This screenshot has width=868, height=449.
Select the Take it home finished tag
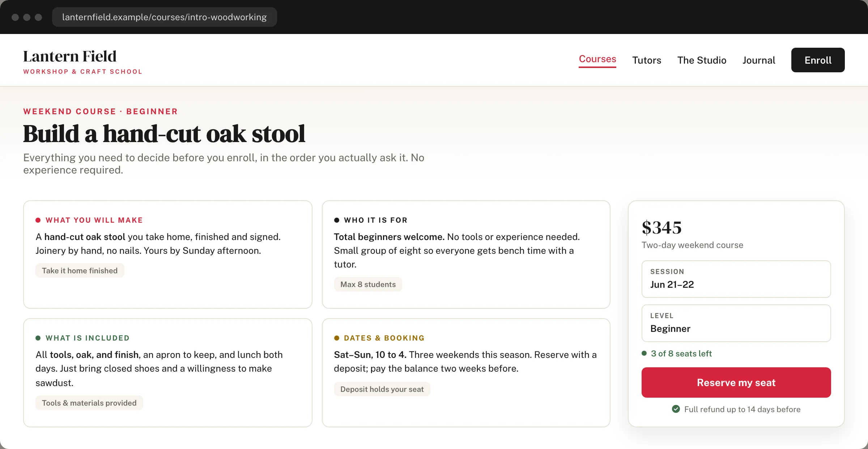coord(80,270)
